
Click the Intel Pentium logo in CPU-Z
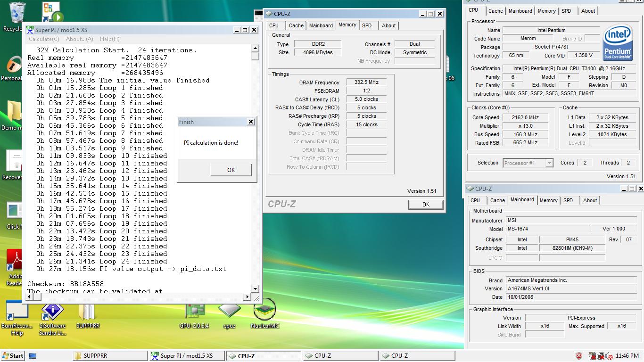[x=618, y=43]
